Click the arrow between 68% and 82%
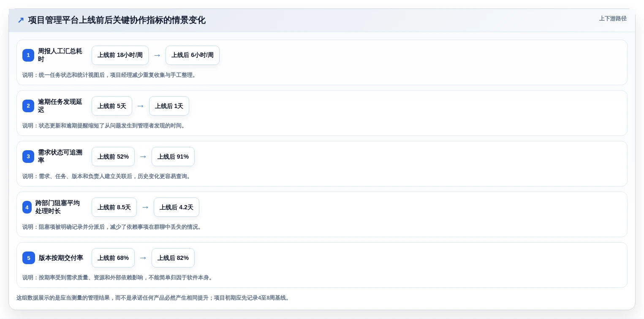 (143, 258)
